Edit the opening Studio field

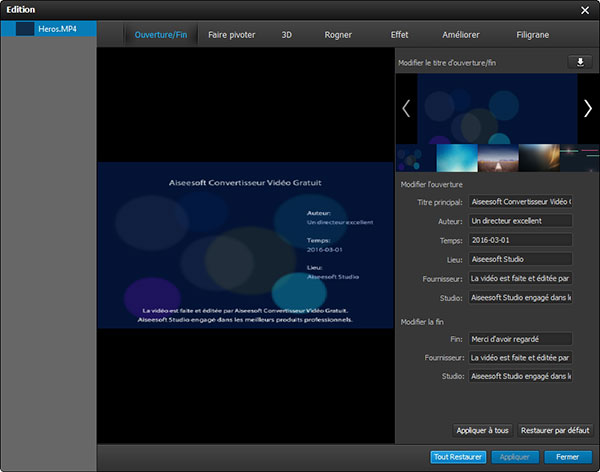[520, 297]
